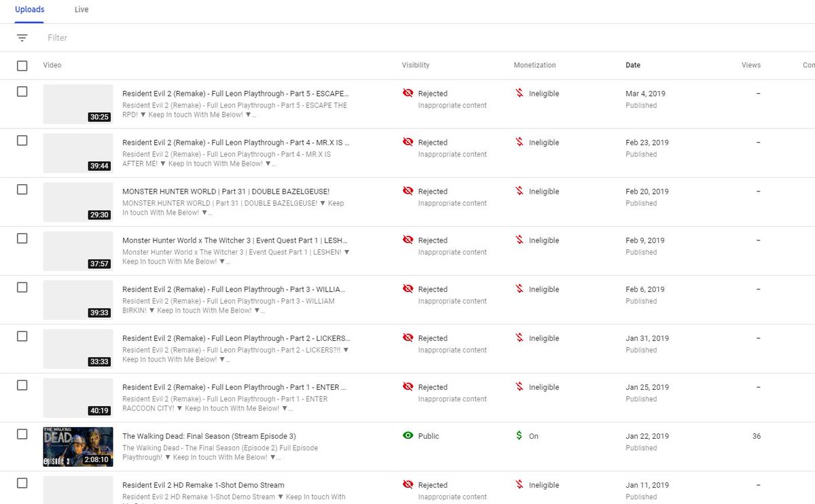Select checkbox for Resident Evil 2 Part 2
815x504 pixels.
click(x=22, y=336)
